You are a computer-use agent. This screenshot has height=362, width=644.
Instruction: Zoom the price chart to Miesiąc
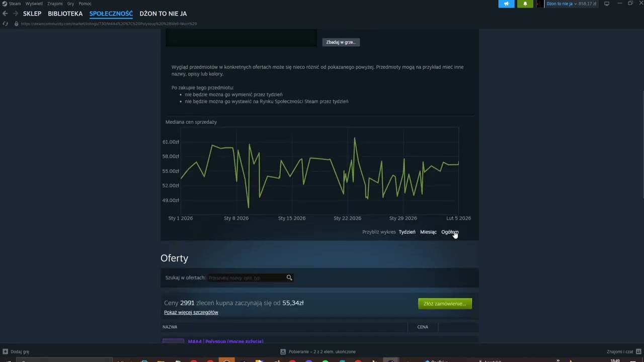click(428, 232)
